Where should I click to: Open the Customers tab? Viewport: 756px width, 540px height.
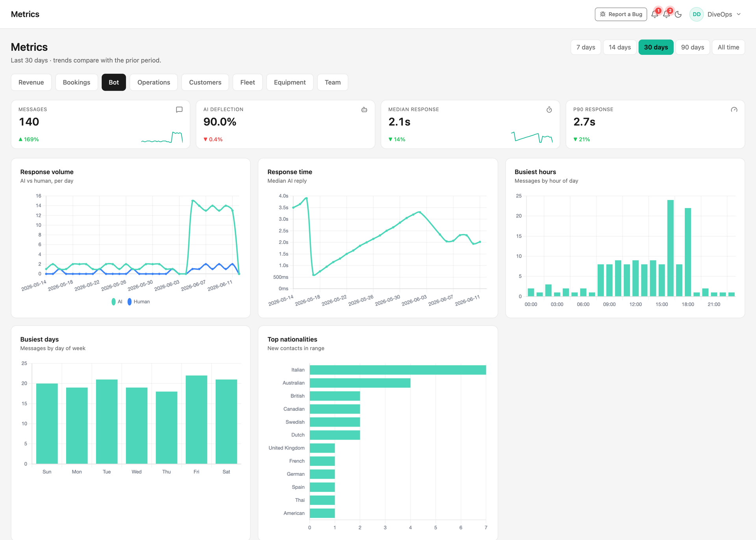click(x=205, y=82)
